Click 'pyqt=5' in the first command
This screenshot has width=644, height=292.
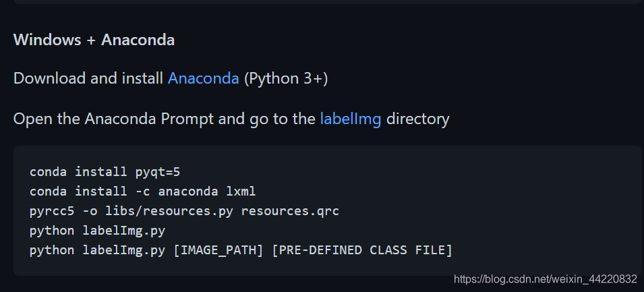tap(158, 172)
